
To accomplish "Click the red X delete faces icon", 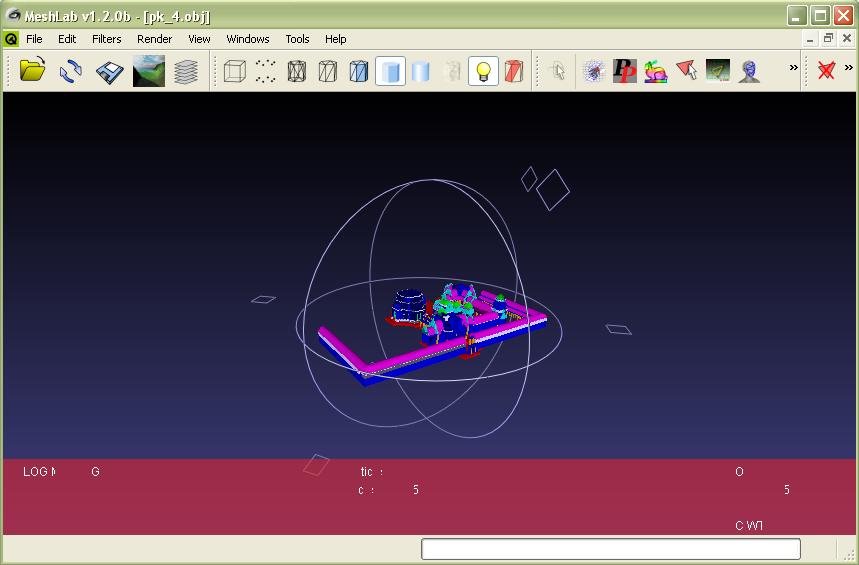I will 826,70.
